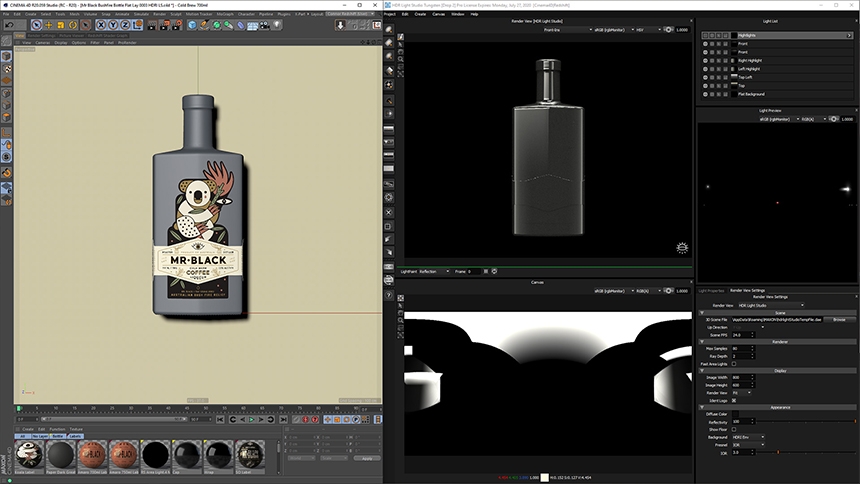Open viewport Cameras menu

coord(43,42)
